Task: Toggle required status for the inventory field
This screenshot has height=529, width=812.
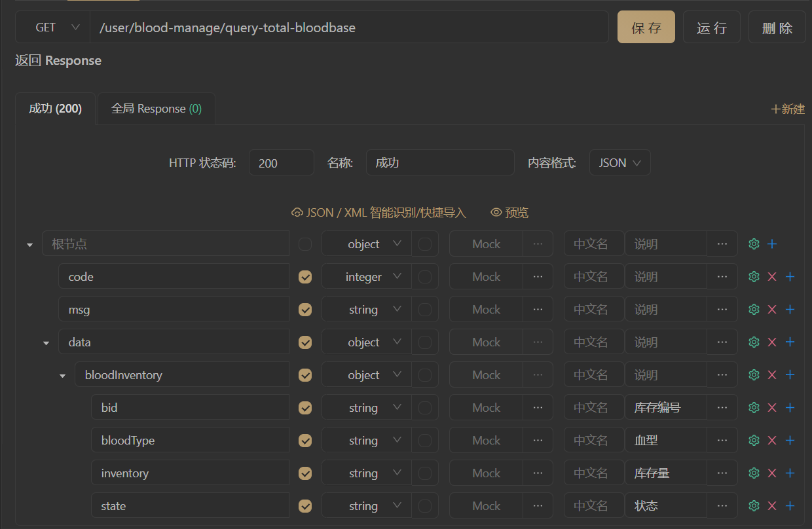Action: coord(304,473)
